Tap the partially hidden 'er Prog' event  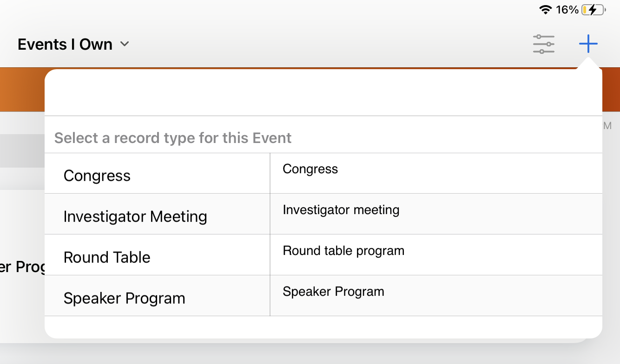point(21,267)
